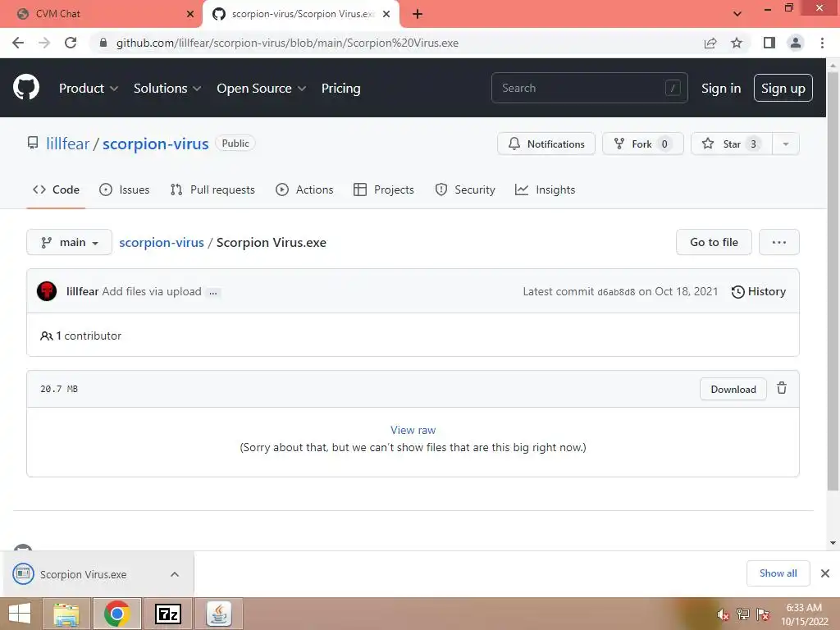Close the downloads bar

pos(825,573)
